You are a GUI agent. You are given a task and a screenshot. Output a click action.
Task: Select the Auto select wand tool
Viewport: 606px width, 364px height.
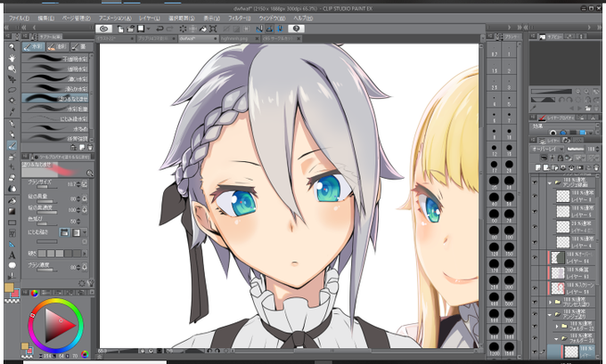pyautogui.click(x=12, y=101)
